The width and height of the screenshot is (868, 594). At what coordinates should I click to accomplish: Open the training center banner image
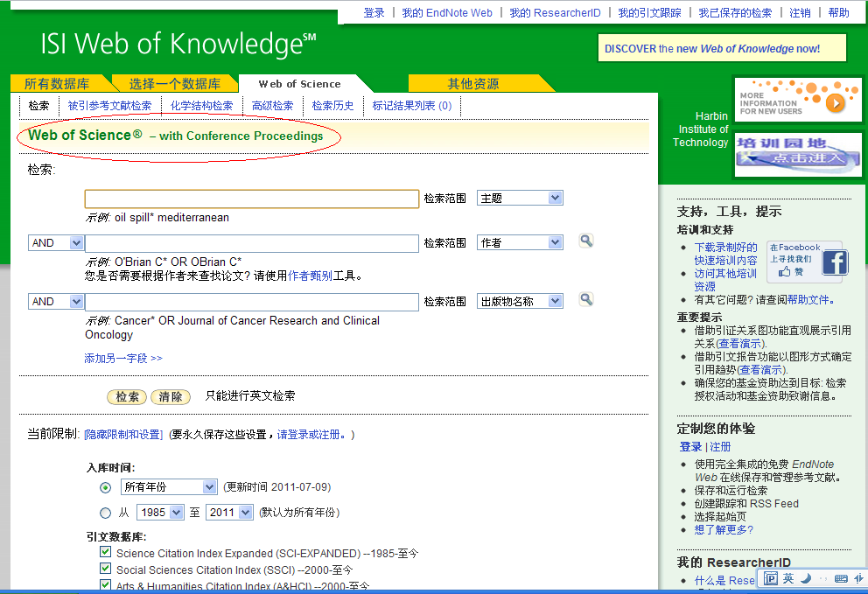(x=798, y=155)
